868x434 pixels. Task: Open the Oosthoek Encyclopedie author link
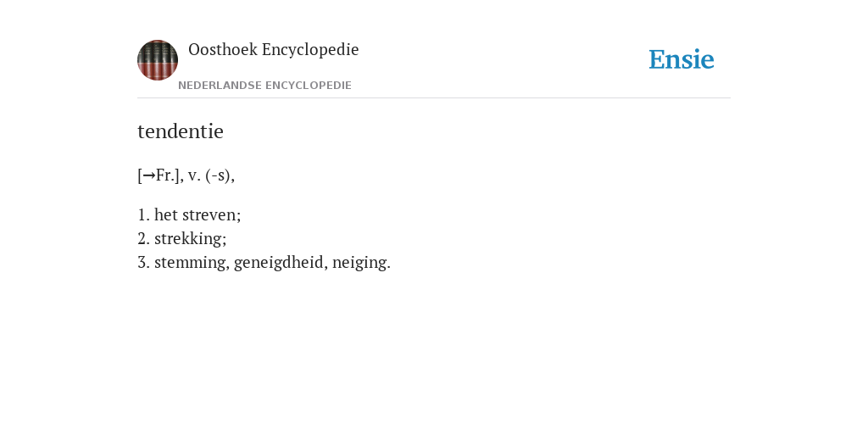(x=274, y=49)
